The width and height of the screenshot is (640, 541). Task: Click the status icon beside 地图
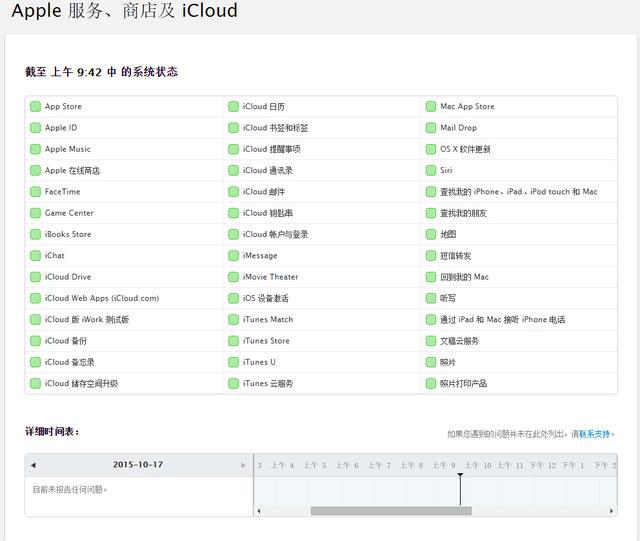coord(431,234)
